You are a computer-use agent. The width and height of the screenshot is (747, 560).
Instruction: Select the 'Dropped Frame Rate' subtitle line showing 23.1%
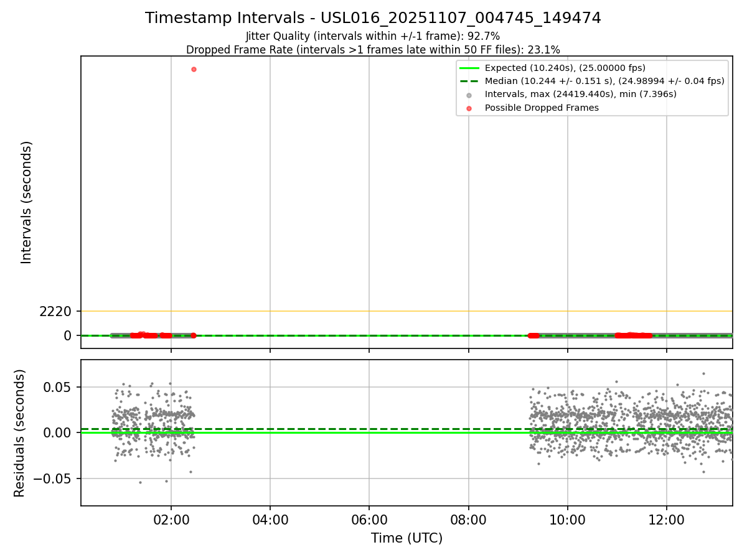point(373,50)
